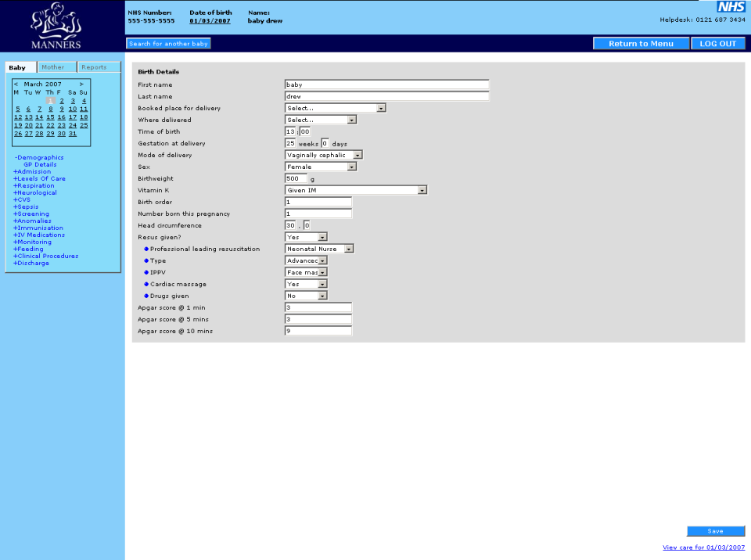Click the Save button
Screen dimensions: 751x560
(716, 531)
